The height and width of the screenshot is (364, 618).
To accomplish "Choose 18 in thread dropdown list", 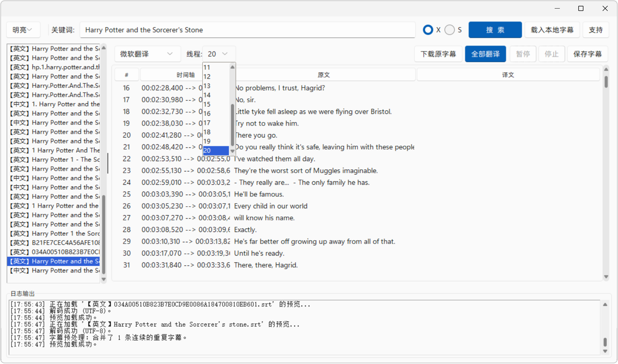I will click(x=216, y=132).
